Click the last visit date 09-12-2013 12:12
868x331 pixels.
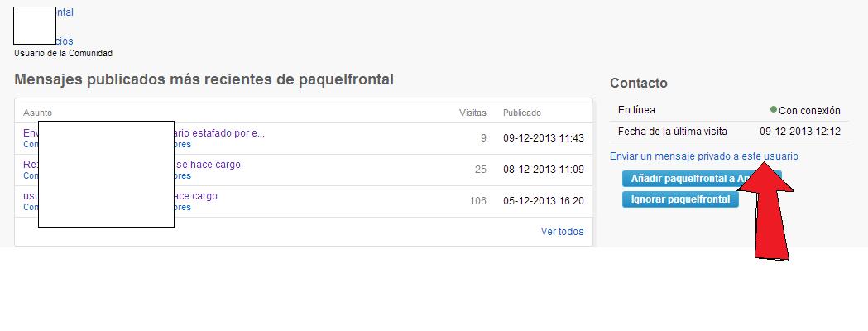click(800, 132)
